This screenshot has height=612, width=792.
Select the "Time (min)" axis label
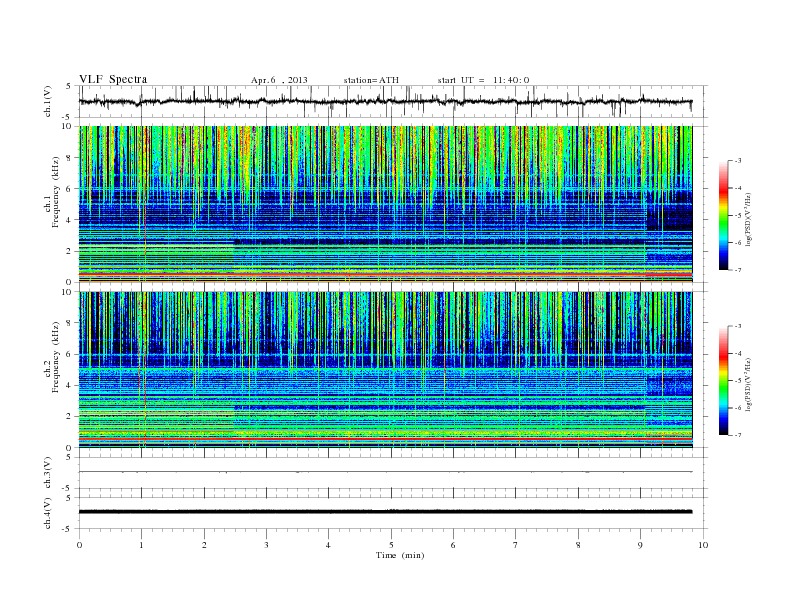pyautogui.click(x=400, y=555)
